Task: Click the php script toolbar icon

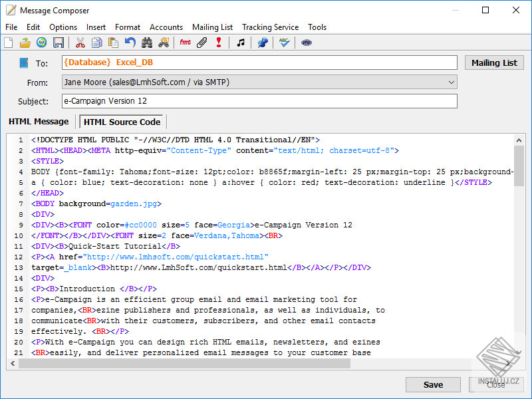Action: pyautogui.click(x=307, y=43)
